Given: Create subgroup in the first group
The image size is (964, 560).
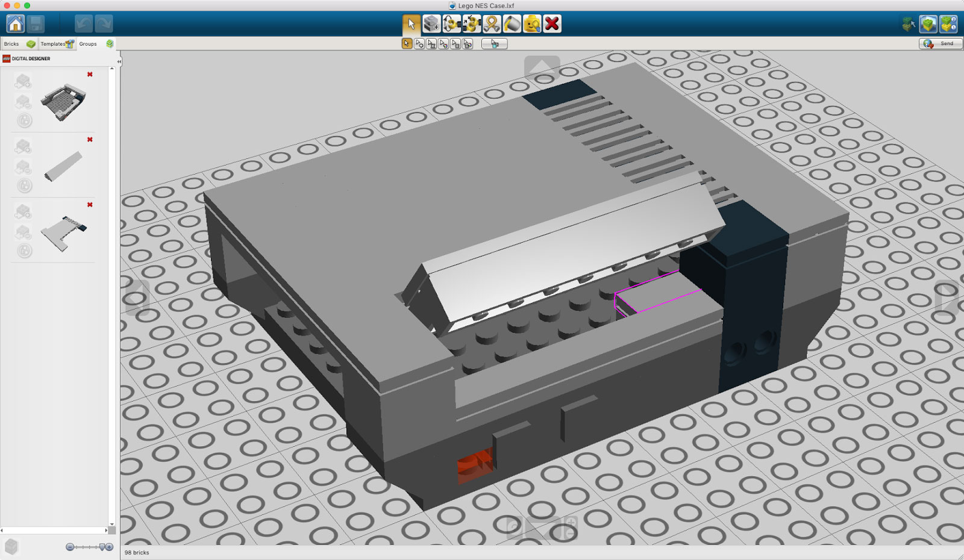Looking at the screenshot, I should (x=24, y=120).
